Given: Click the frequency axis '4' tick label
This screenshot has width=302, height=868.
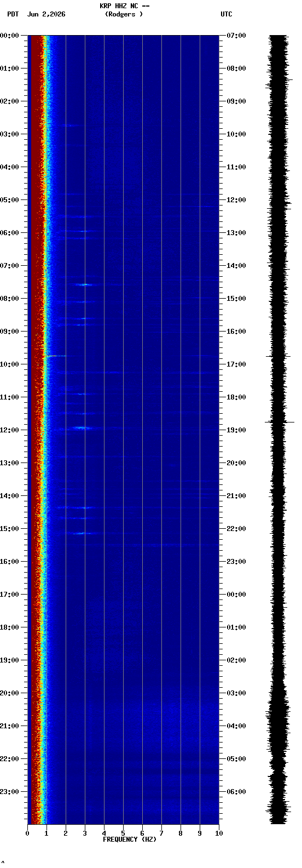Looking at the screenshot, I should [x=104, y=833].
